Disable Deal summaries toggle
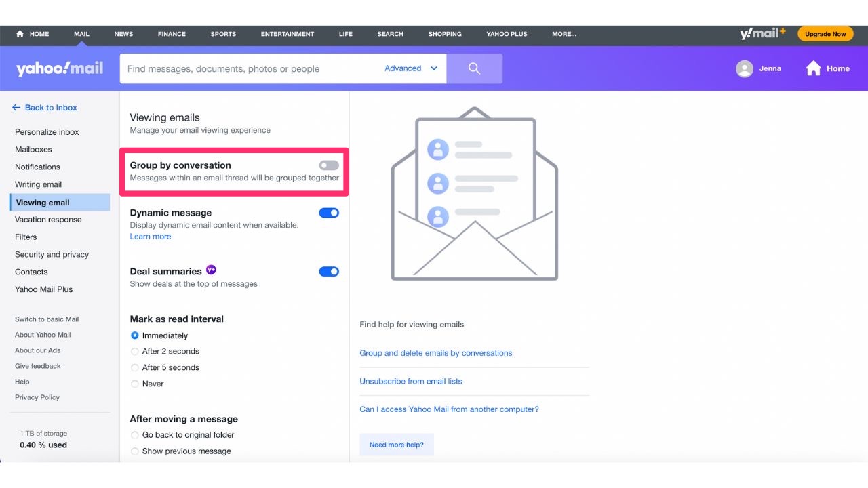 (x=329, y=272)
